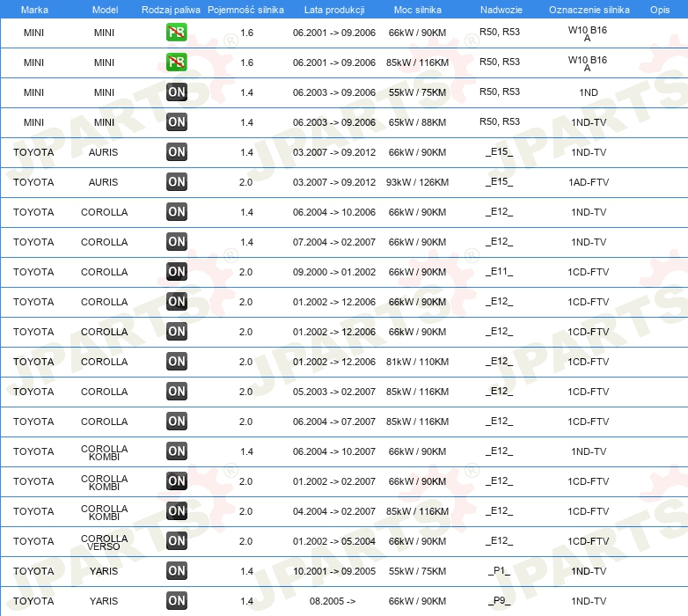The height and width of the screenshot is (616, 688).
Task: Click the Opis column header
Action: 660,10
